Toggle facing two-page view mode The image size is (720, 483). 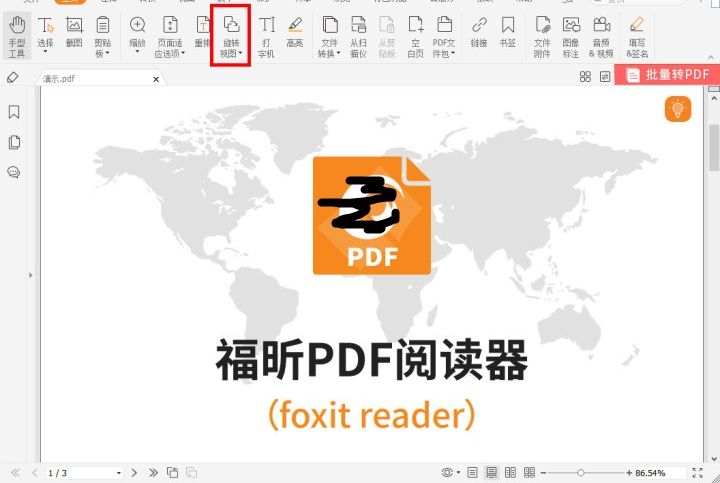click(510, 472)
